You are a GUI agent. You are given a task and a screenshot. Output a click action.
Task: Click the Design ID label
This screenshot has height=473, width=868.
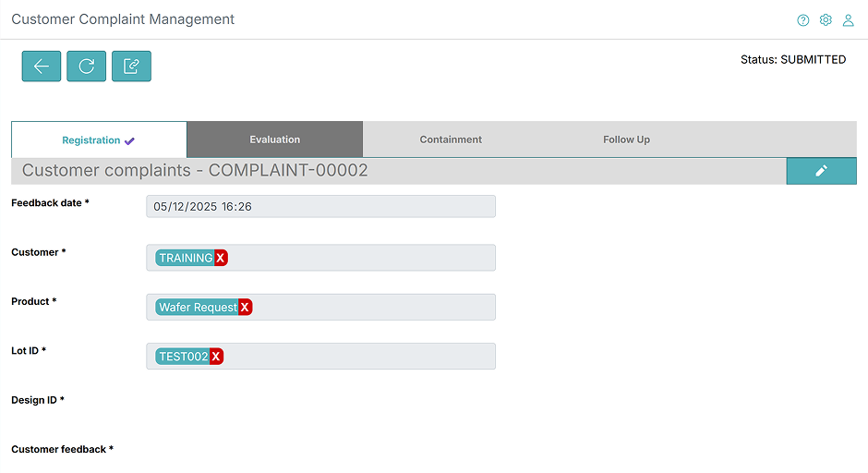[38, 400]
